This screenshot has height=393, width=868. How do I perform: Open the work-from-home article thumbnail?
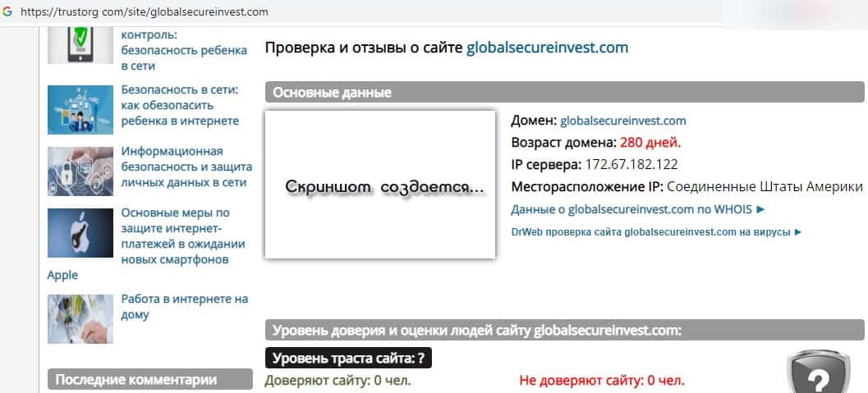point(80,319)
